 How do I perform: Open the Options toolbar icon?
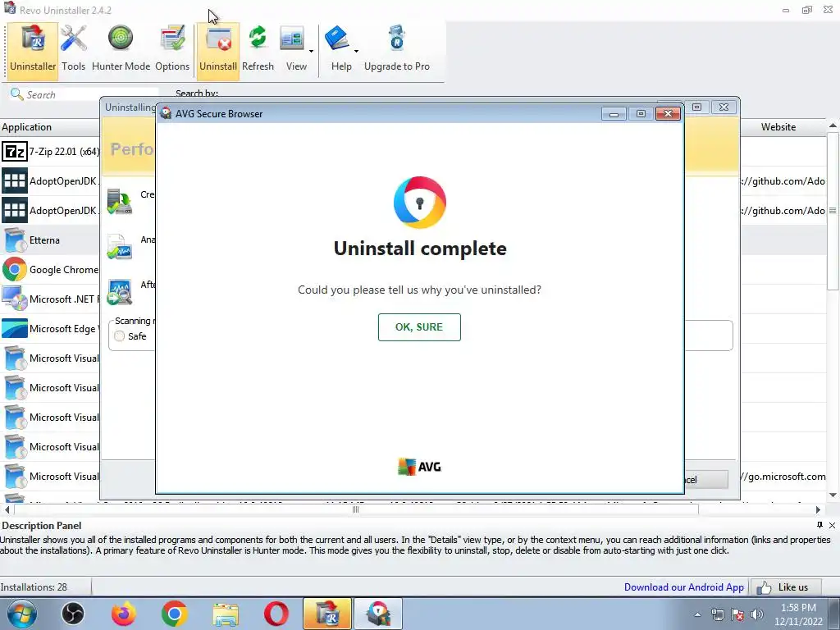[172, 48]
